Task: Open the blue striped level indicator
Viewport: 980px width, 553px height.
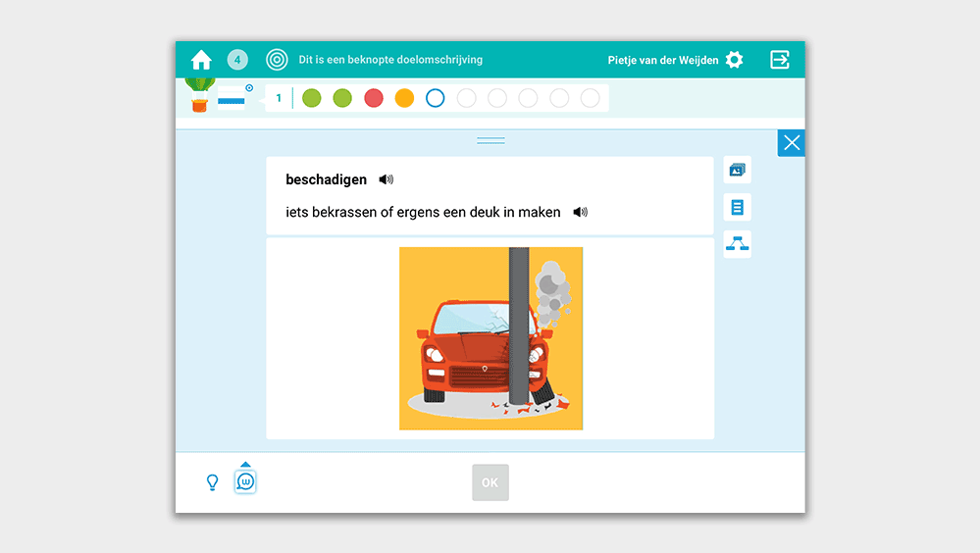Action: tap(232, 98)
